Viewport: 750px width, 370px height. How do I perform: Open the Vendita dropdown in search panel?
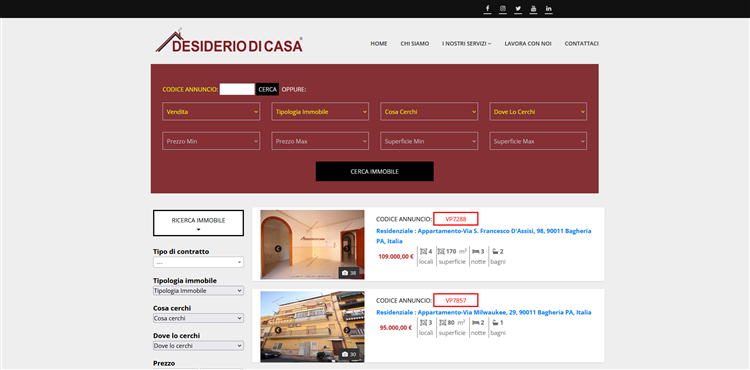tap(211, 112)
